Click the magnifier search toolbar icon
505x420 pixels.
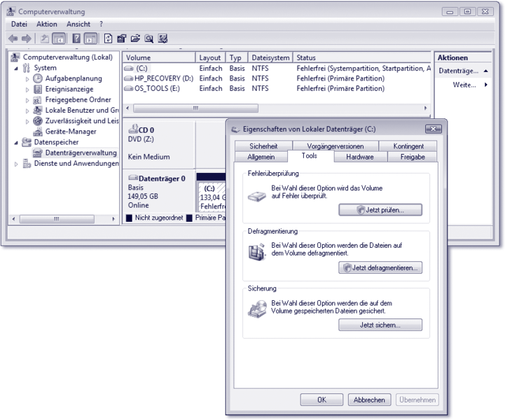(x=148, y=39)
